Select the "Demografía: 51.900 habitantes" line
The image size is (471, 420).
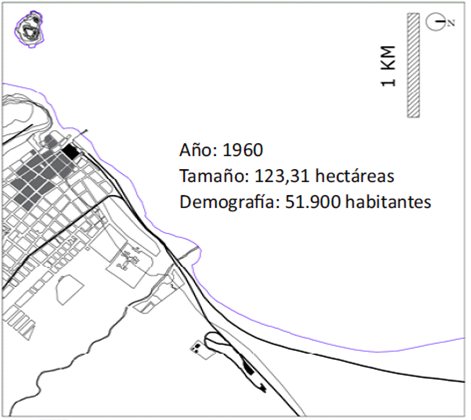305,202
